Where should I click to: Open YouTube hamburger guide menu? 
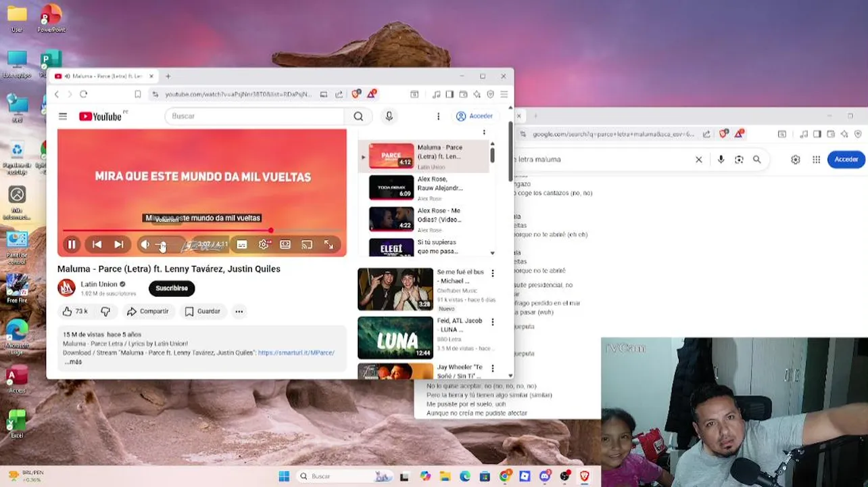(63, 116)
